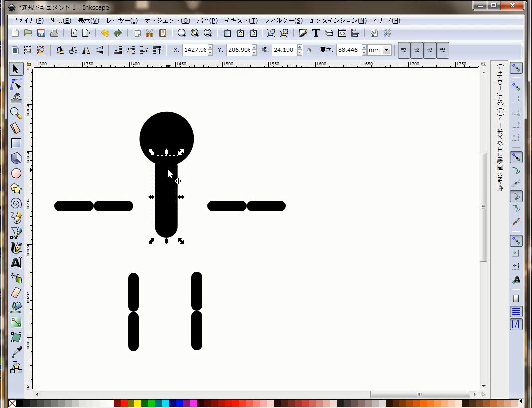Toggle snap to grid button

click(x=516, y=312)
